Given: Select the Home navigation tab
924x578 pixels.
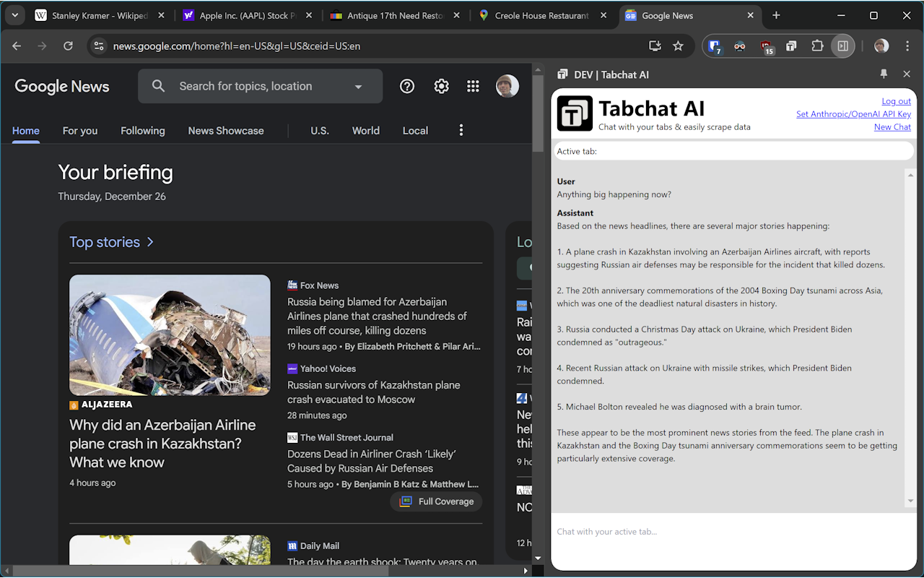Looking at the screenshot, I should pos(26,131).
